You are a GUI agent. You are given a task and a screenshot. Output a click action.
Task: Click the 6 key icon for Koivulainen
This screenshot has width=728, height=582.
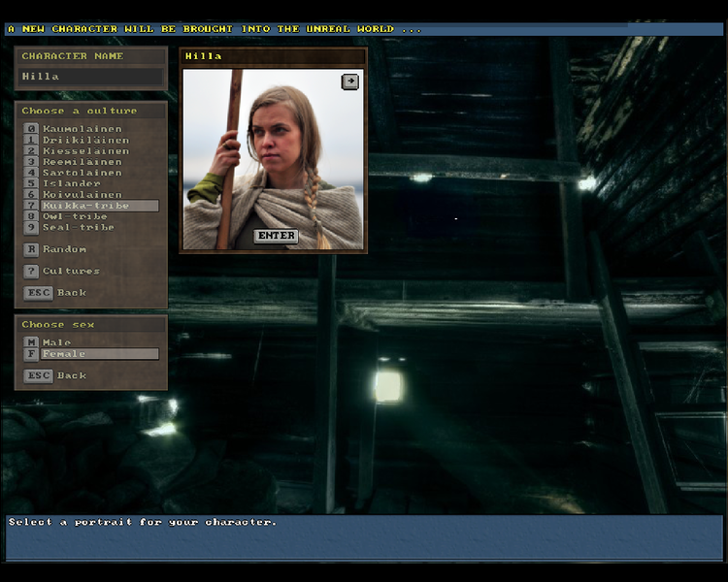(x=32, y=195)
